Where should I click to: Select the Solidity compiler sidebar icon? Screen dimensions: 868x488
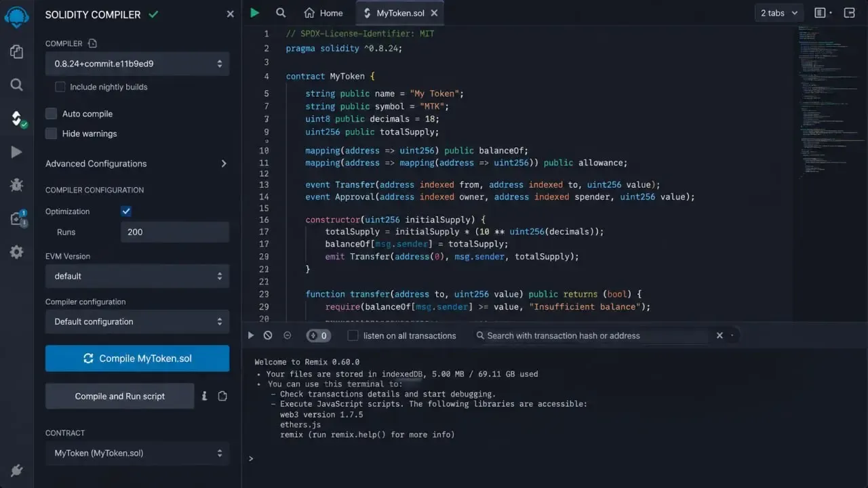point(18,119)
